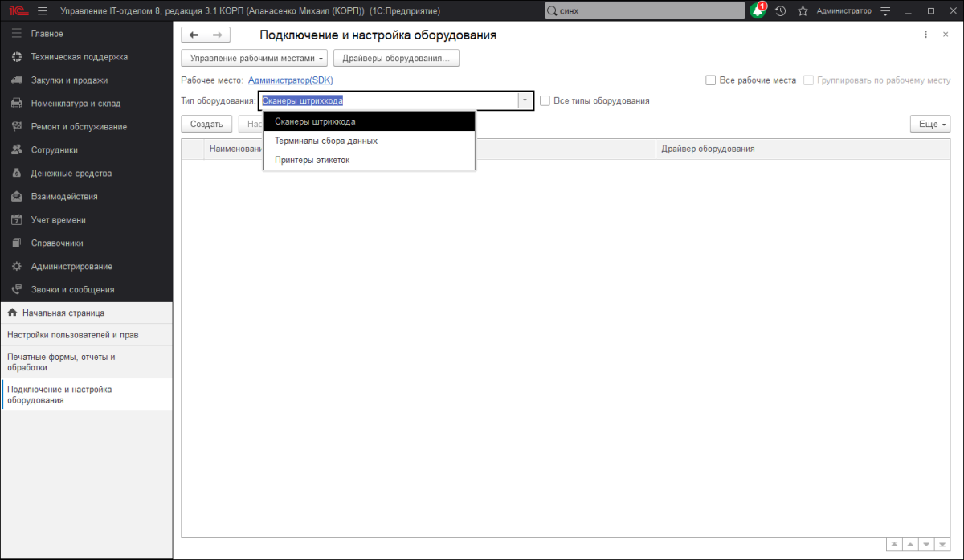Open Администрирование section in sidebar

coord(71,266)
